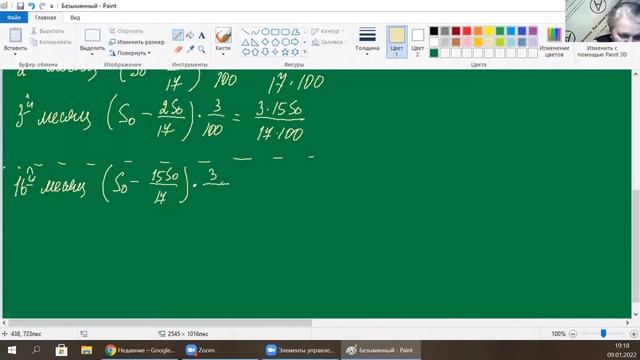Choose the straight Line shape
The image size is (640, 360).
pyautogui.click(x=245, y=32)
